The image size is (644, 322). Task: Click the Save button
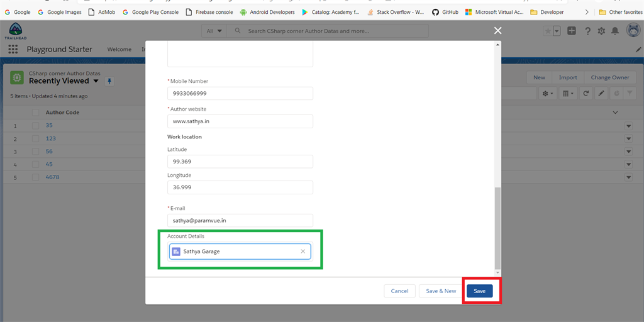coord(480,291)
